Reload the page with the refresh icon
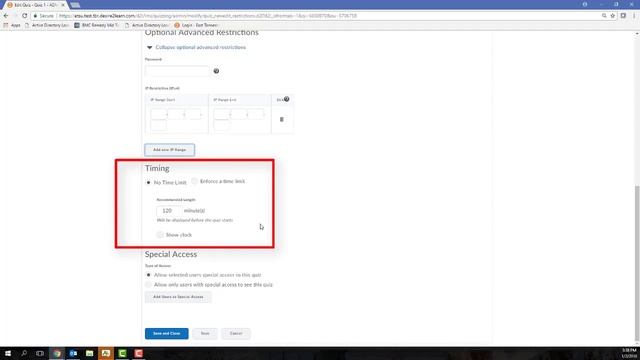 pos(24,16)
